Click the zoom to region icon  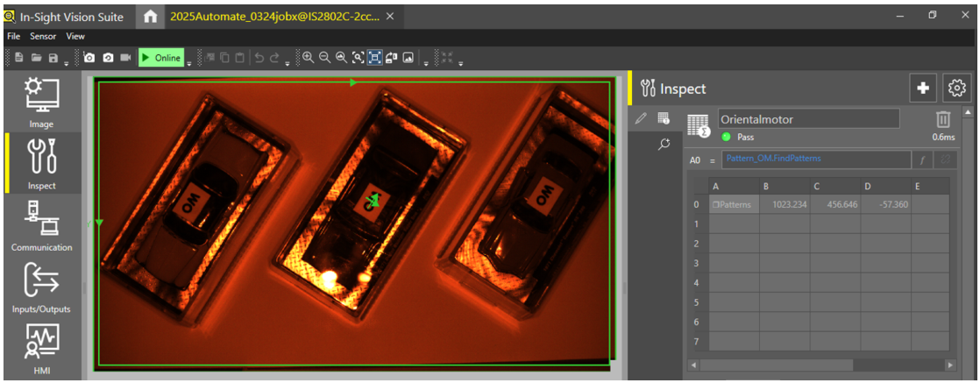(x=358, y=58)
